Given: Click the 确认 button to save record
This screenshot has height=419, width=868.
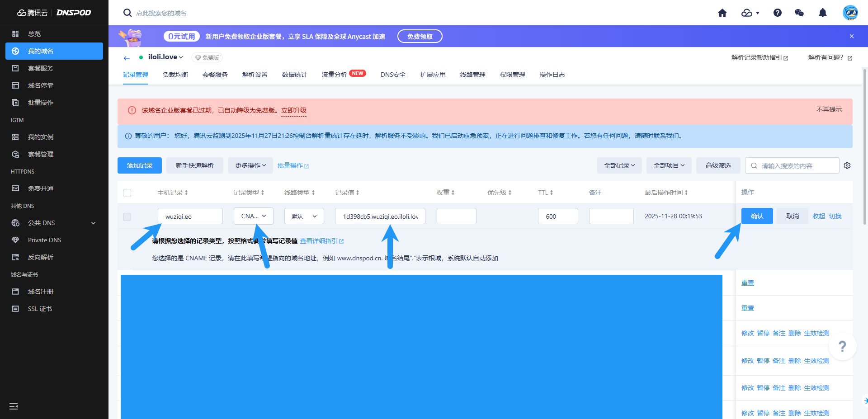Looking at the screenshot, I should [x=757, y=216].
